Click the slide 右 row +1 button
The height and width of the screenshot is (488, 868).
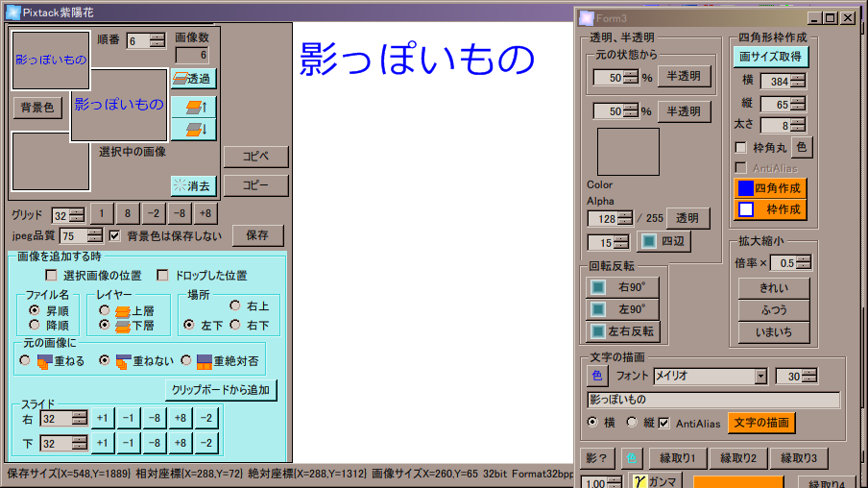tap(103, 418)
